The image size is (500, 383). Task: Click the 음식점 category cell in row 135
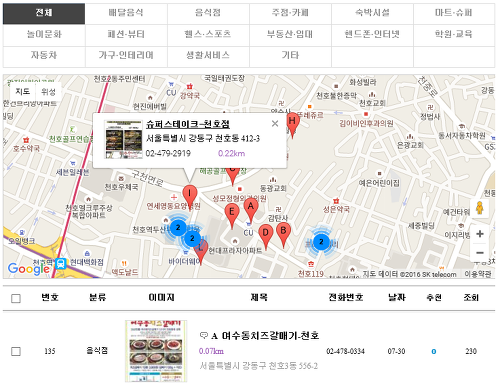[x=97, y=351]
